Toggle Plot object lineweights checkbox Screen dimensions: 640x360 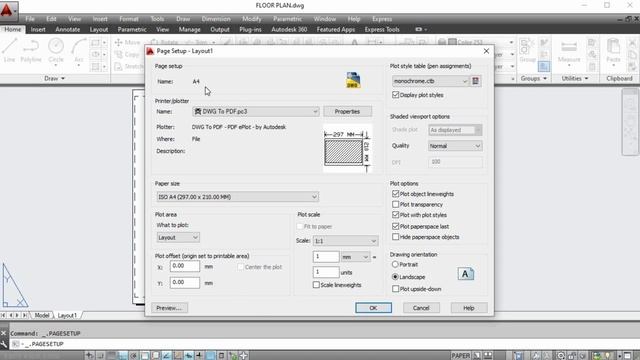(395, 194)
